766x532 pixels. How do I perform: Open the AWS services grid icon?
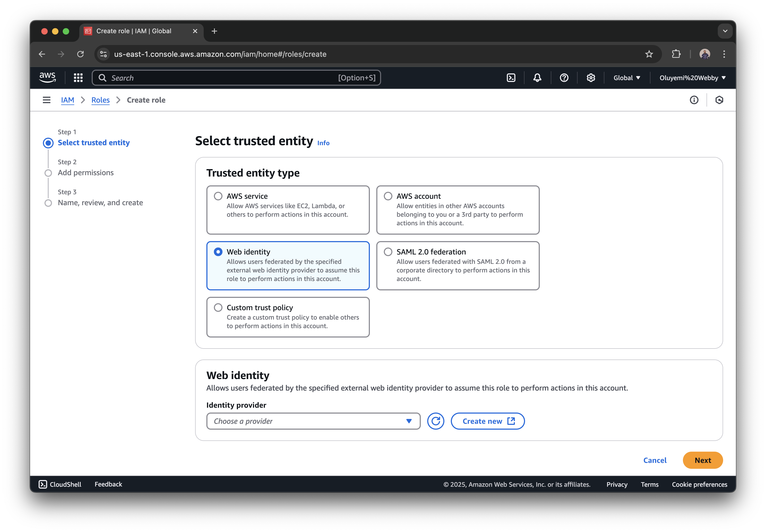pyautogui.click(x=78, y=78)
